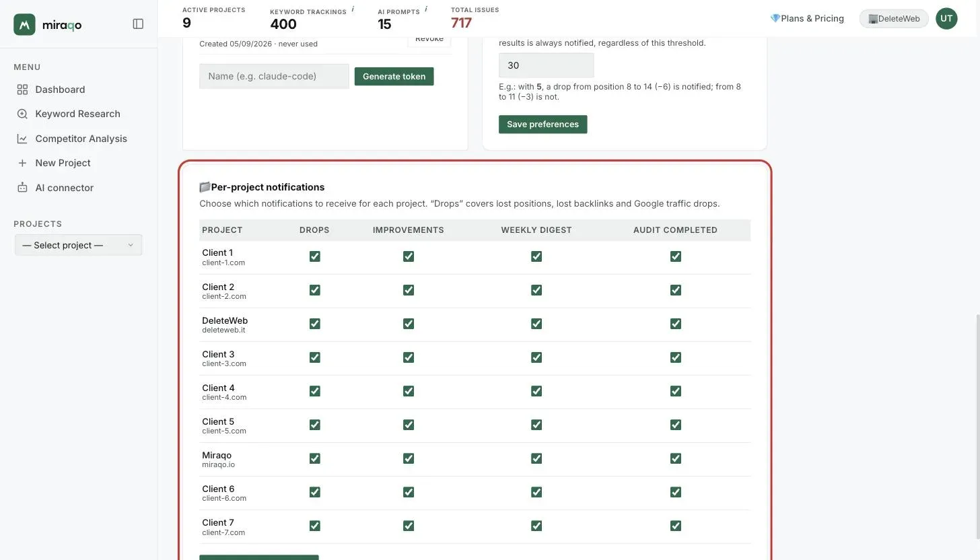Open Dashboard from the menu
Image resolution: width=980 pixels, height=560 pixels.
tap(60, 90)
